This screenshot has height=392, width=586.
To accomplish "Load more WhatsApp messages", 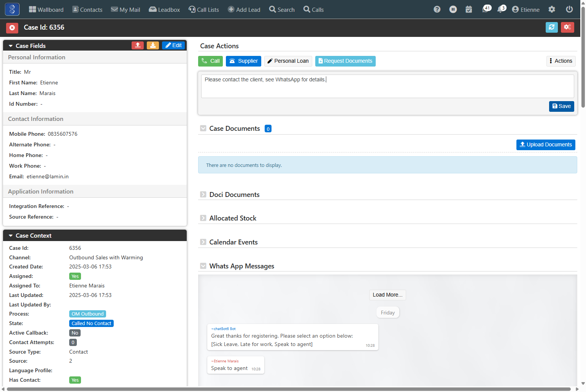I will coord(387,295).
